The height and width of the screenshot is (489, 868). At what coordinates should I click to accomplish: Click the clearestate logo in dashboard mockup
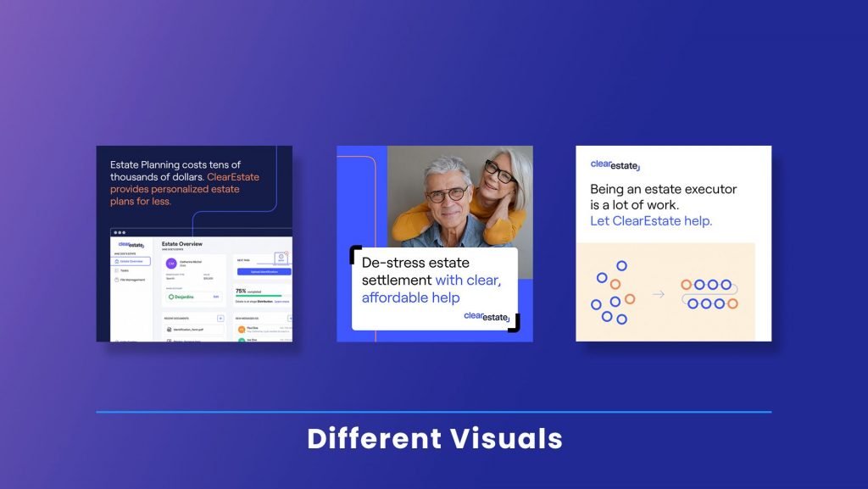[131, 244]
